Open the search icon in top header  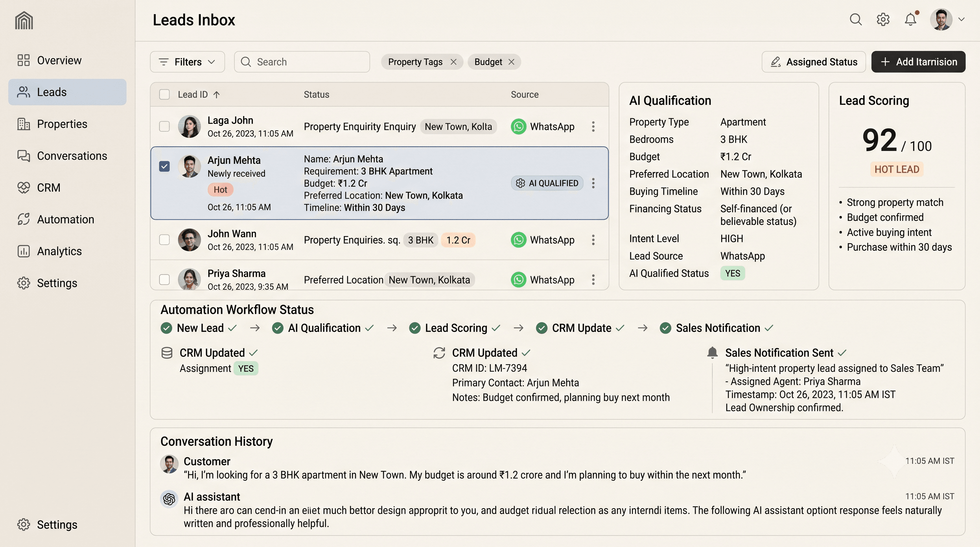click(856, 19)
